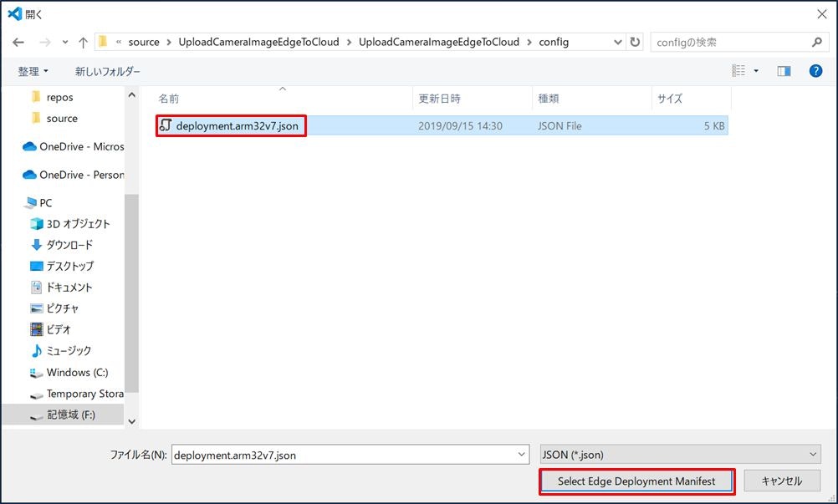This screenshot has height=504, width=838.
Task: Open the view options dropdown arrow
Action: [756, 71]
